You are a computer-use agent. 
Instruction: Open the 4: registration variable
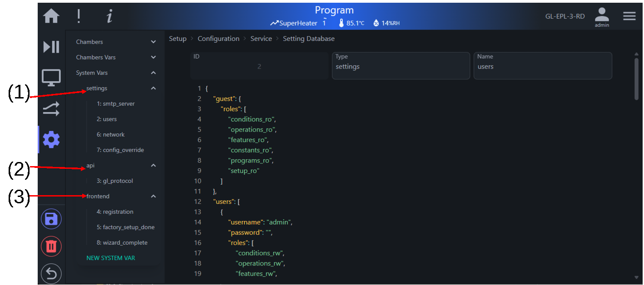pos(115,211)
